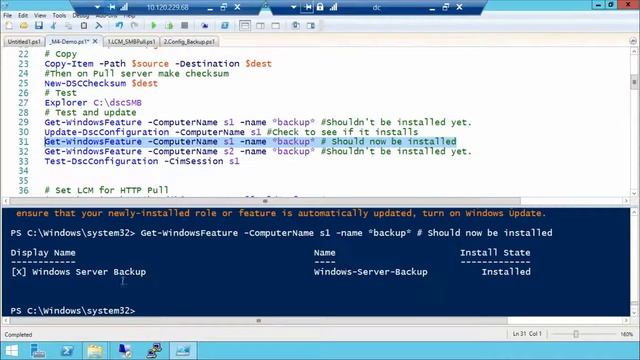The width and height of the screenshot is (640, 360).
Task: Open the File menu
Action: pos(7,16)
